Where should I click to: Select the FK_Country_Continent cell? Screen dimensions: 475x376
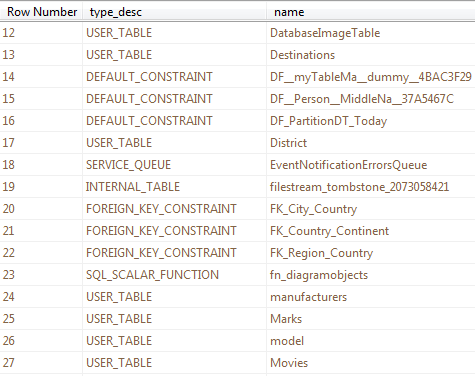[371, 231]
